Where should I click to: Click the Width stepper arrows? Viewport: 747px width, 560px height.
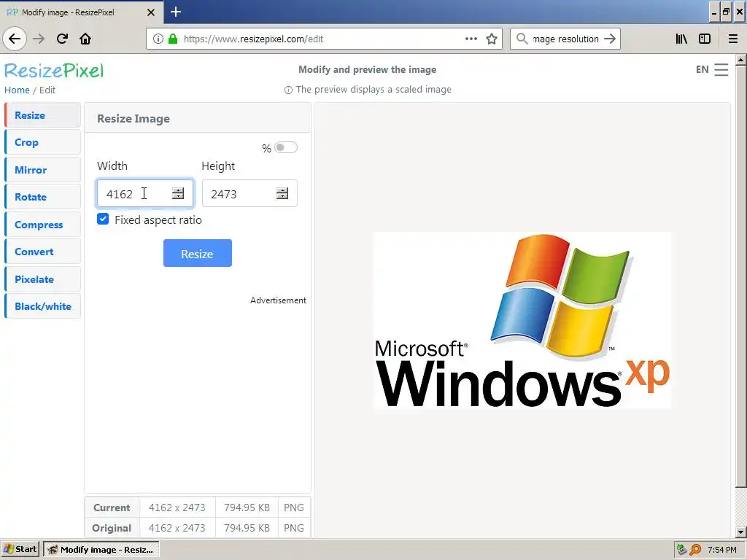[178, 193]
